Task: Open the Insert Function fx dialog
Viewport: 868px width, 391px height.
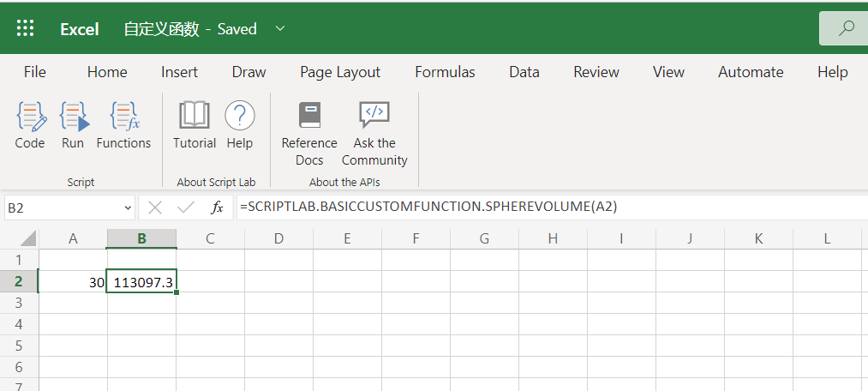Action: click(217, 208)
